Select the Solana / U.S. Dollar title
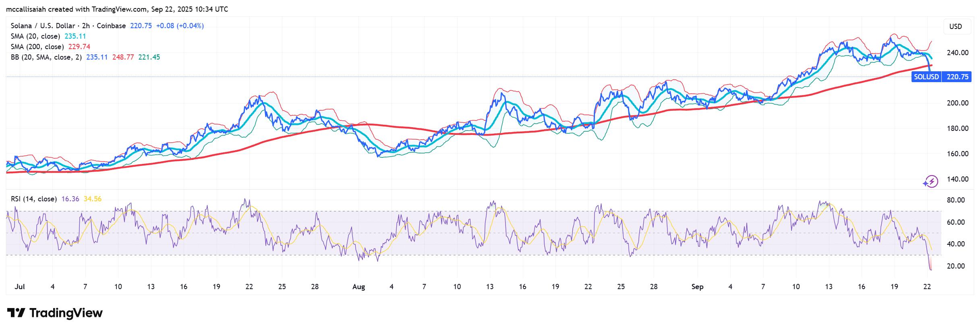Image resolution: width=980 pixels, height=331 pixels. click(68, 26)
